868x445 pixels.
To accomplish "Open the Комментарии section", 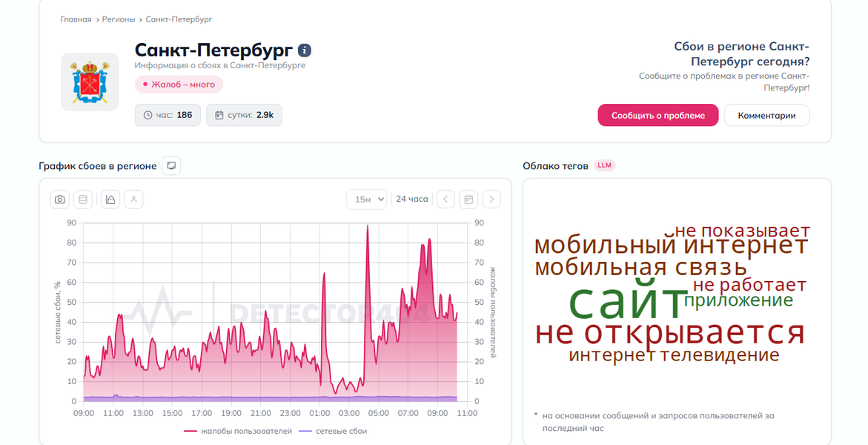I will coord(766,115).
